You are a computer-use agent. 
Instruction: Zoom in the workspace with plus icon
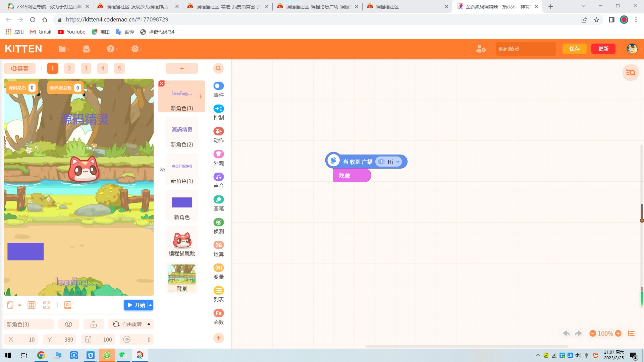(x=618, y=334)
